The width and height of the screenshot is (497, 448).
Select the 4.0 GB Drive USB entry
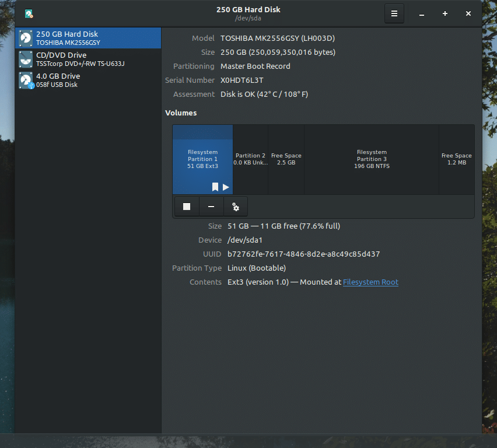click(88, 80)
